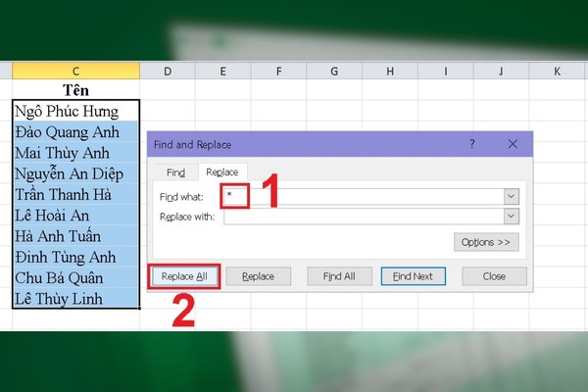
Task: Select column C header
Action: [75, 71]
